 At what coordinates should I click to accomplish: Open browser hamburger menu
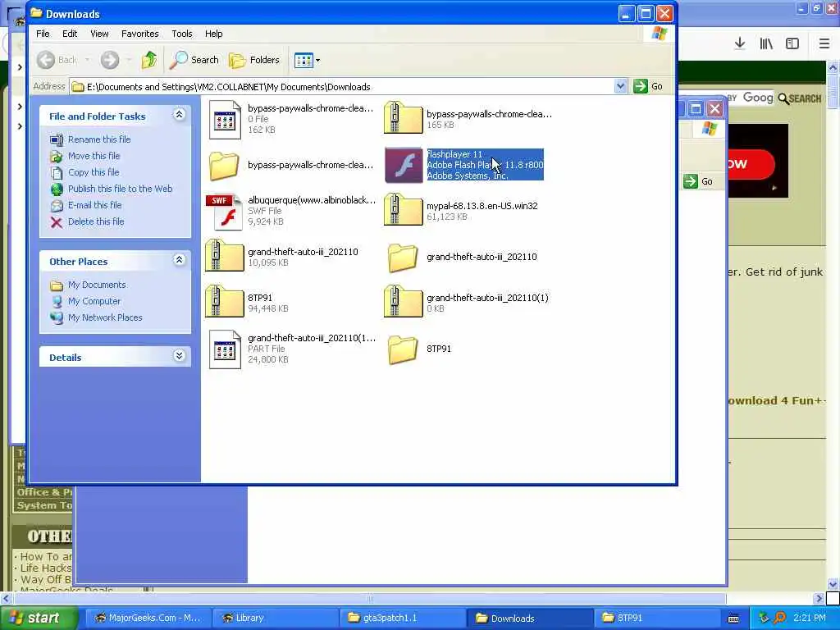pyautogui.click(x=824, y=43)
